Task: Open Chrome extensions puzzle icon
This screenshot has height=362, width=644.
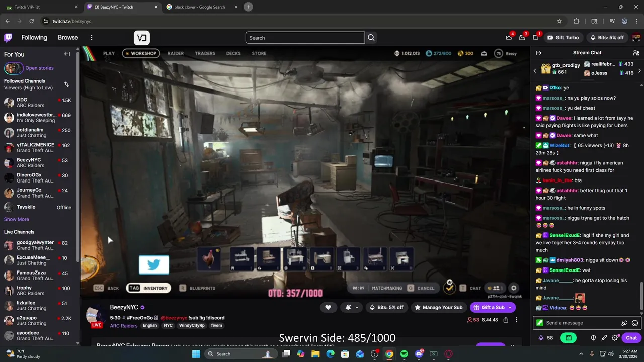Action: tap(577, 21)
